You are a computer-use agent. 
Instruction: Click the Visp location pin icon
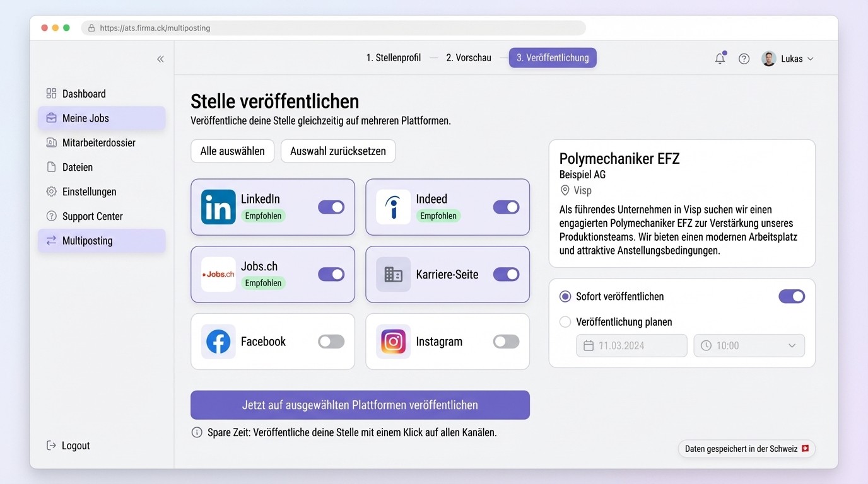click(x=565, y=190)
